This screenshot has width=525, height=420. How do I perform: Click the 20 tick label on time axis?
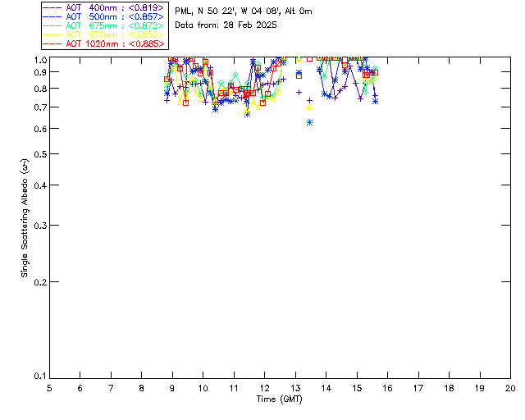510,387
